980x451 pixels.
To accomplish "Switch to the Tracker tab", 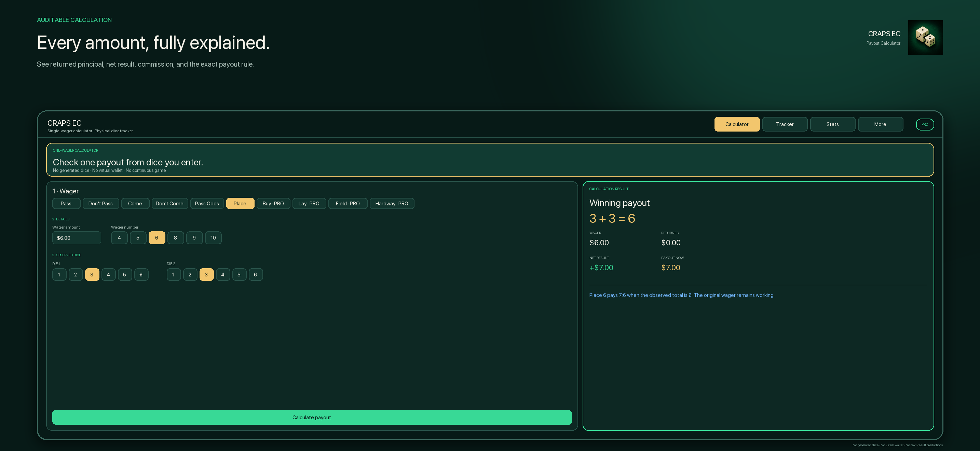I will pyautogui.click(x=785, y=124).
